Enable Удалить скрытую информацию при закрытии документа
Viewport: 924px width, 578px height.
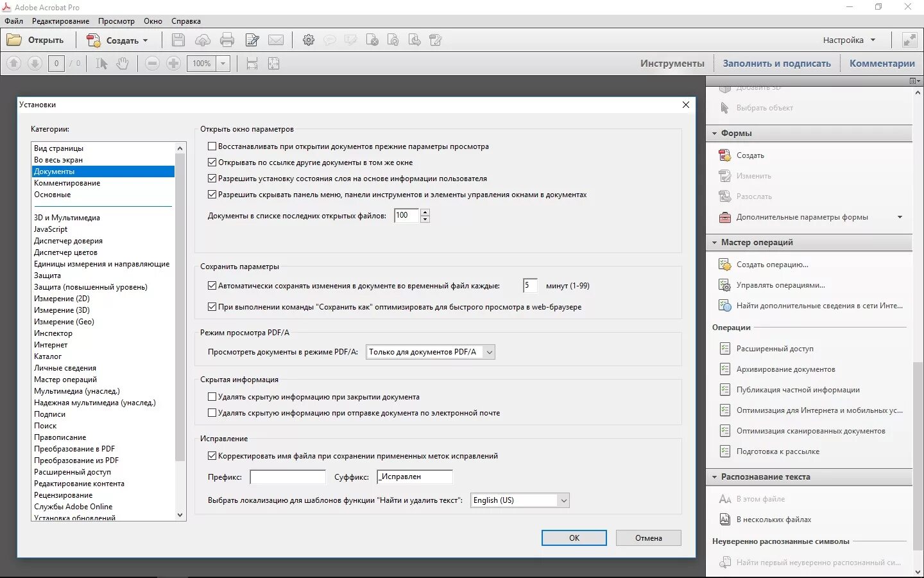212,397
